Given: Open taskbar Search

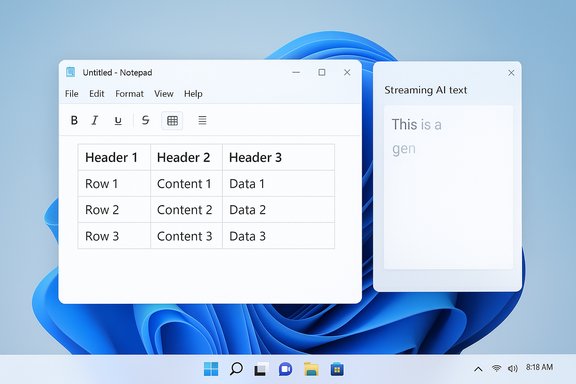Looking at the screenshot, I should coord(236,369).
